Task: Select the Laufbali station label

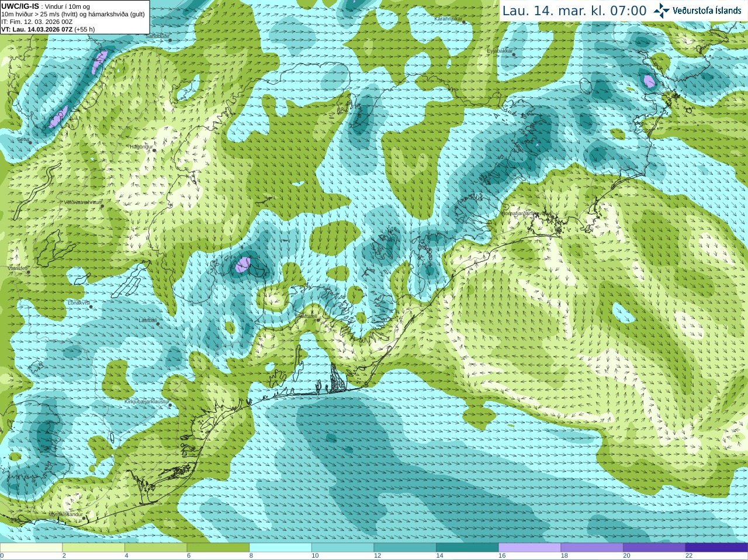Action: 147,320
